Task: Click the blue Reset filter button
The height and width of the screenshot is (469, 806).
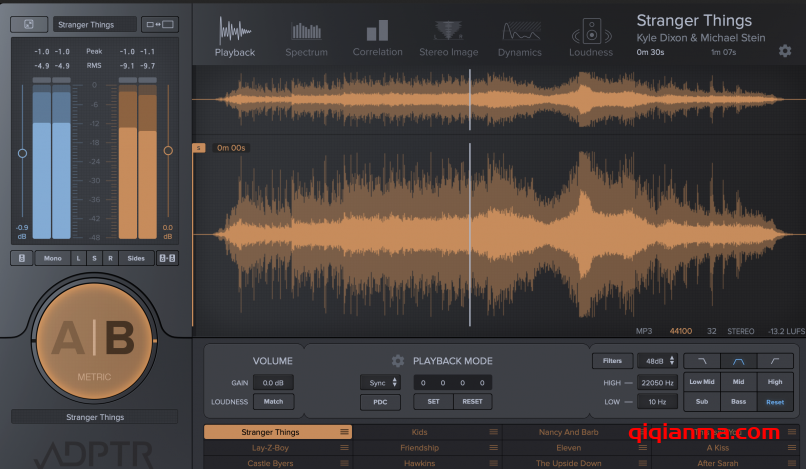Action: 775,402
